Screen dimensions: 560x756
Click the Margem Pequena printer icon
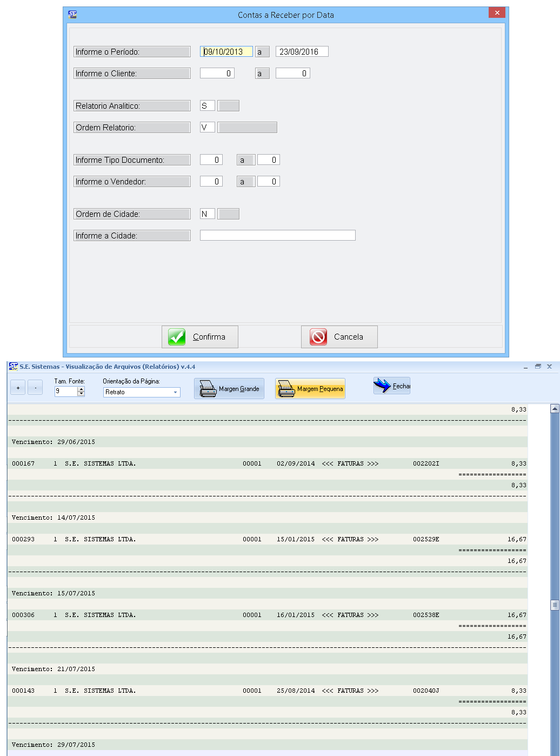coord(286,389)
